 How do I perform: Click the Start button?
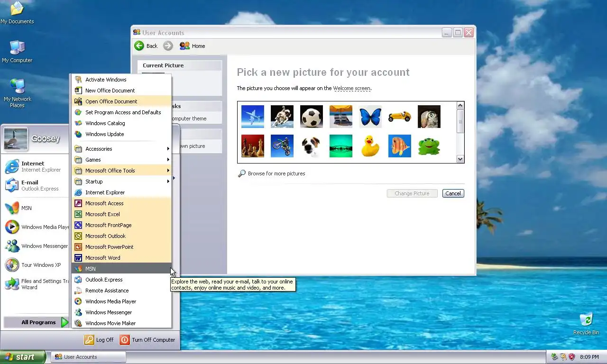(x=23, y=357)
